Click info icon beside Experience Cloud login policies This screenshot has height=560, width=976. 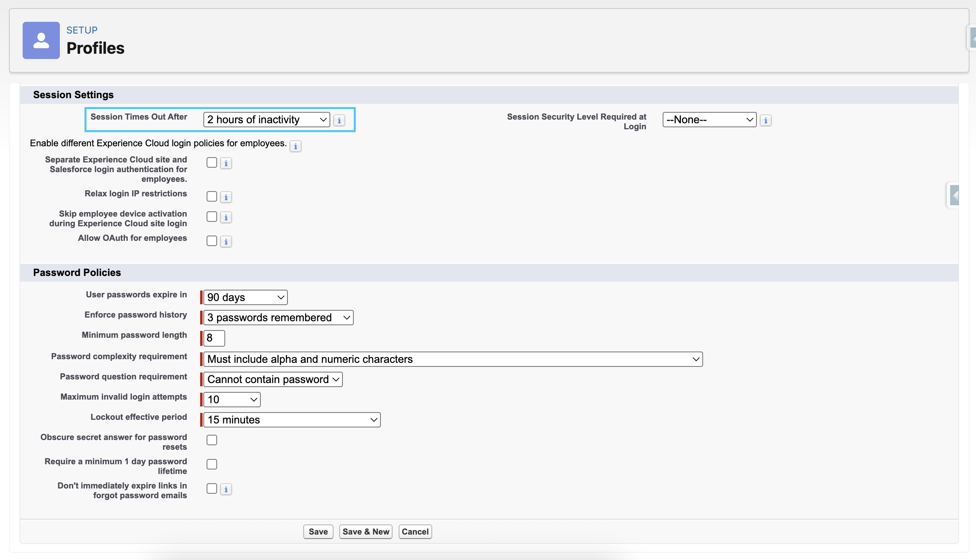coord(296,146)
